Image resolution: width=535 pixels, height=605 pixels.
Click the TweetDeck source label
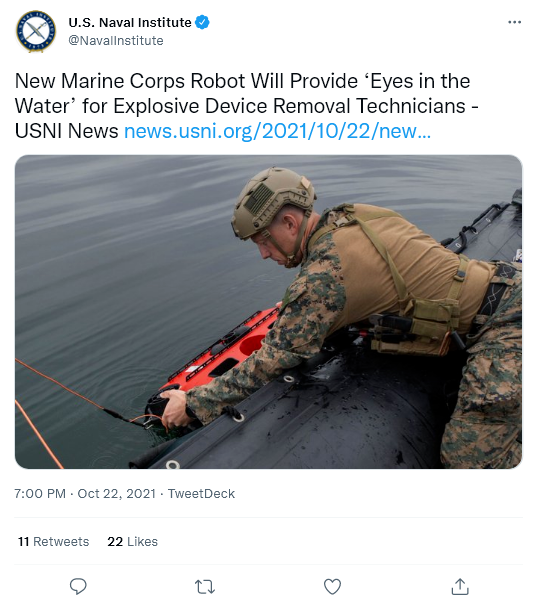click(201, 493)
